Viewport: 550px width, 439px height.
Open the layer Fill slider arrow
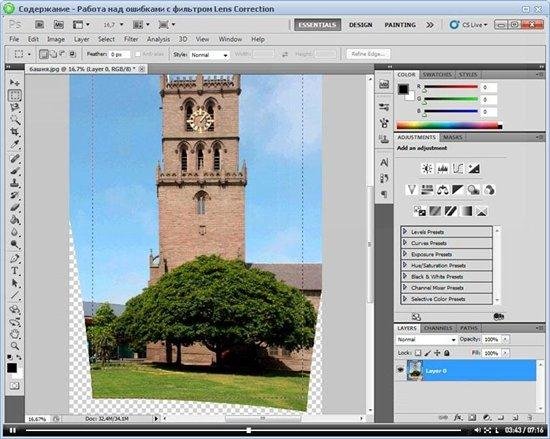click(505, 353)
